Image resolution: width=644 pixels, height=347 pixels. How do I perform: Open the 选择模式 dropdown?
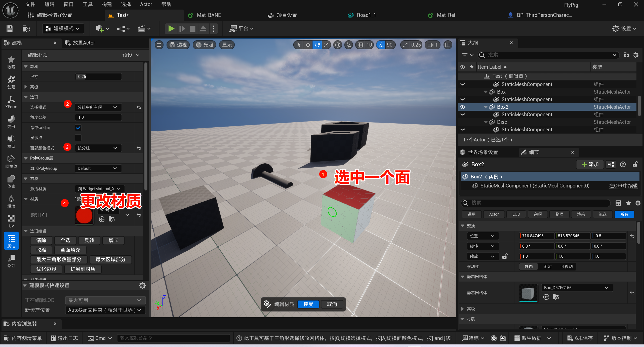click(98, 107)
